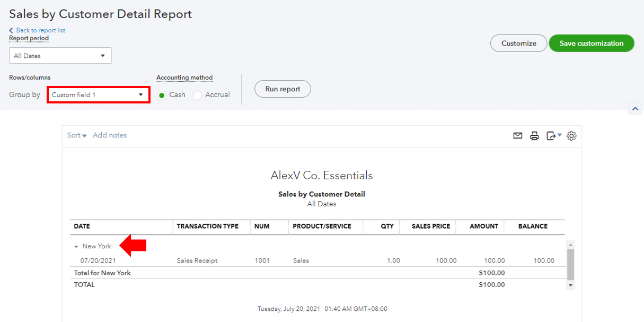Click the Run report button

(283, 89)
